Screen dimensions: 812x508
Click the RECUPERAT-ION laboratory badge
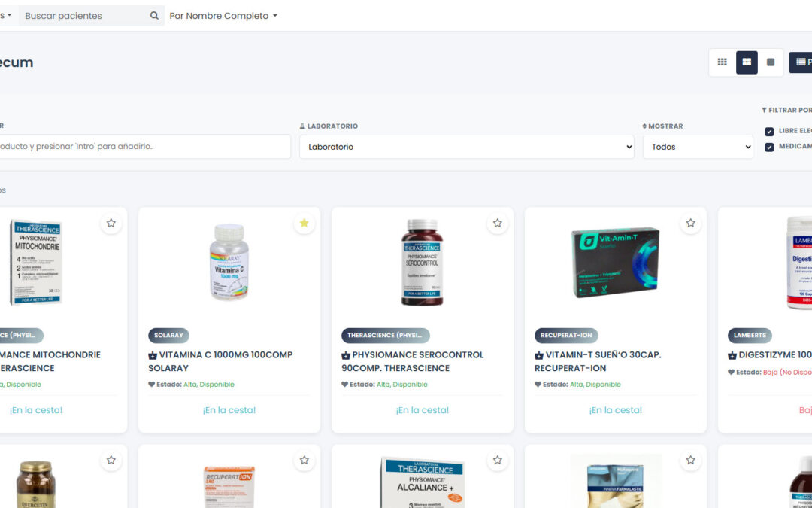566,336
